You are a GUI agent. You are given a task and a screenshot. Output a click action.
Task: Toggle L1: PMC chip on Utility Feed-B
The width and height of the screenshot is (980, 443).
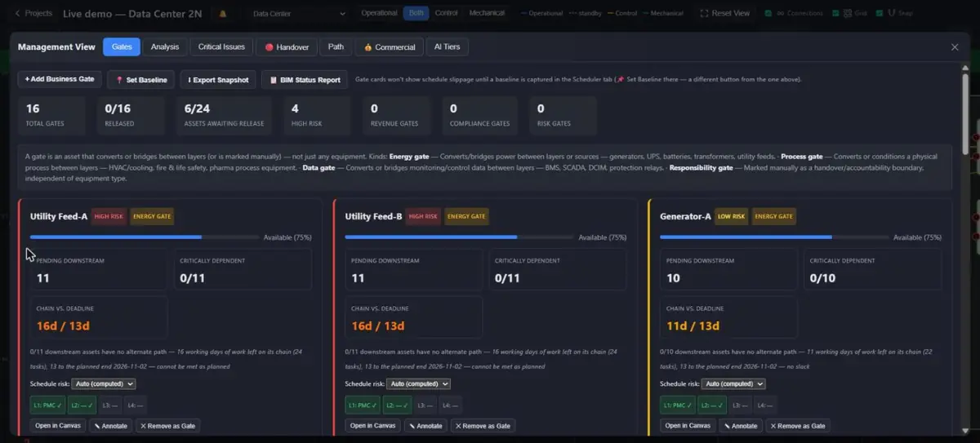click(x=362, y=404)
